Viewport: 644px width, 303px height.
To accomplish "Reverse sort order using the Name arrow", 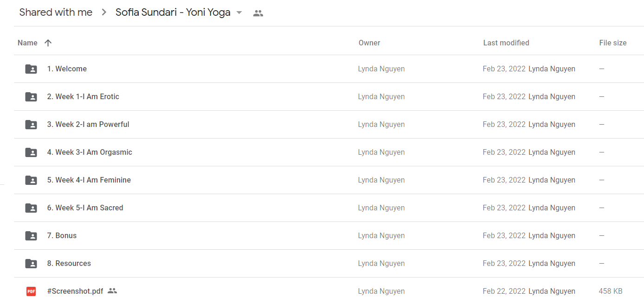I will click(48, 43).
